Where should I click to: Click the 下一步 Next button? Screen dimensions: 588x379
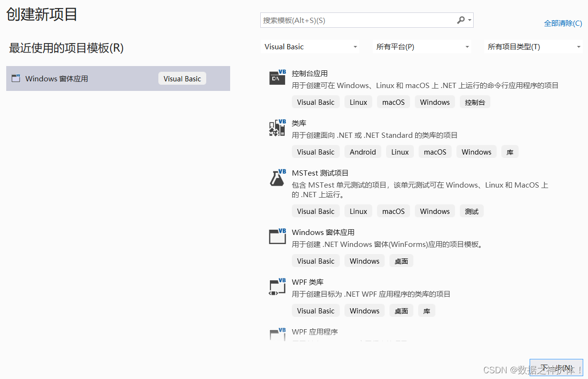click(x=556, y=368)
